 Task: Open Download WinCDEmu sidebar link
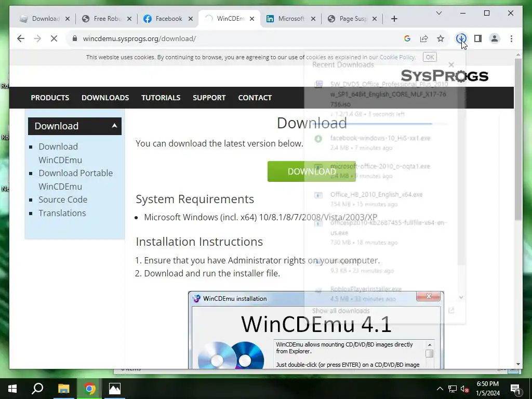click(60, 153)
